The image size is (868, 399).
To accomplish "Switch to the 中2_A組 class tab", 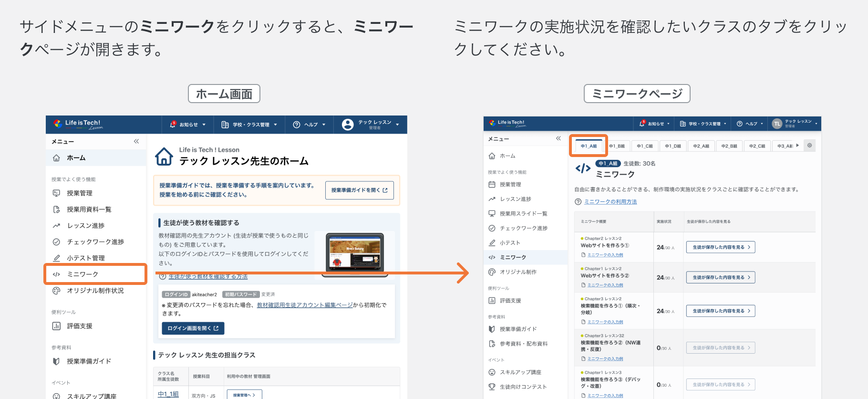I will 701,146.
